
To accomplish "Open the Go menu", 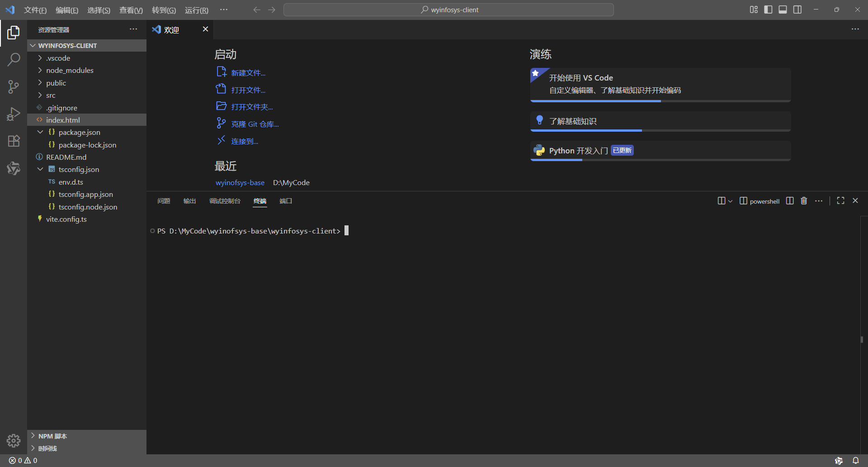I will (164, 10).
